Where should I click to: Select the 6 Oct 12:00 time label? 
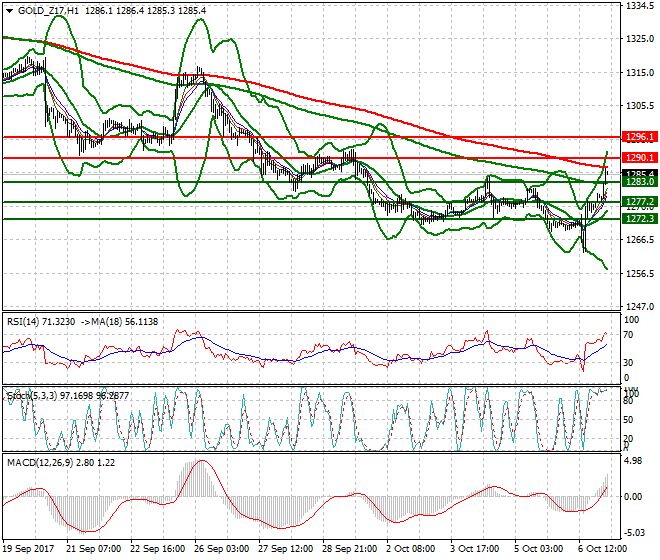603,549
